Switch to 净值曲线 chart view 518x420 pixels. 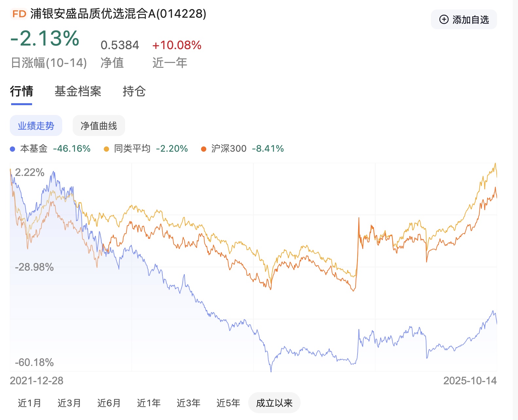[99, 126]
